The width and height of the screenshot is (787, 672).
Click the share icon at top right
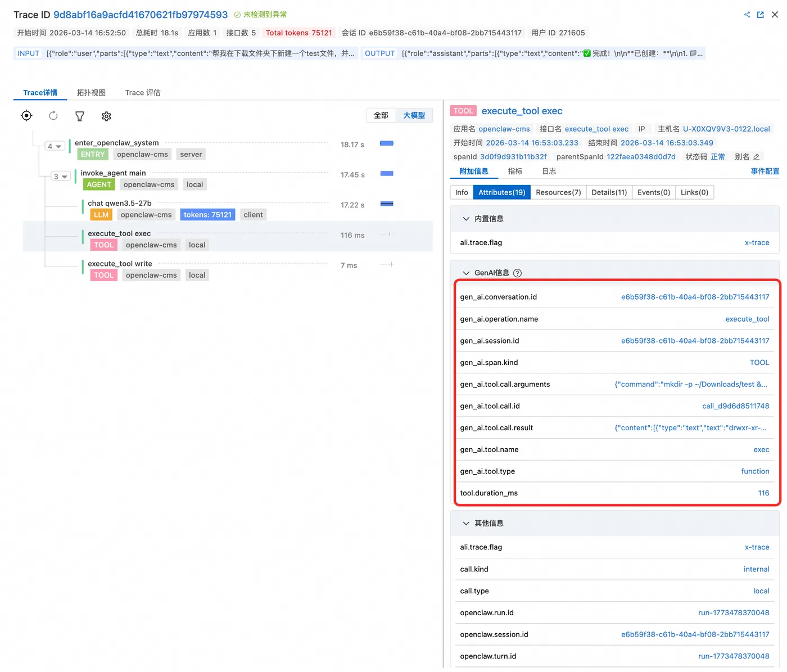(x=747, y=15)
